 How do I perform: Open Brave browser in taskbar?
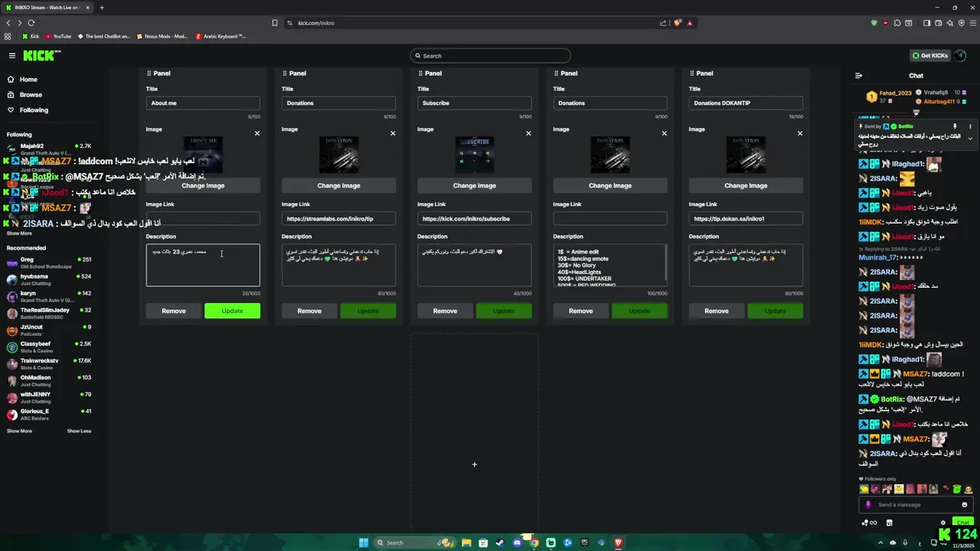tap(618, 543)
